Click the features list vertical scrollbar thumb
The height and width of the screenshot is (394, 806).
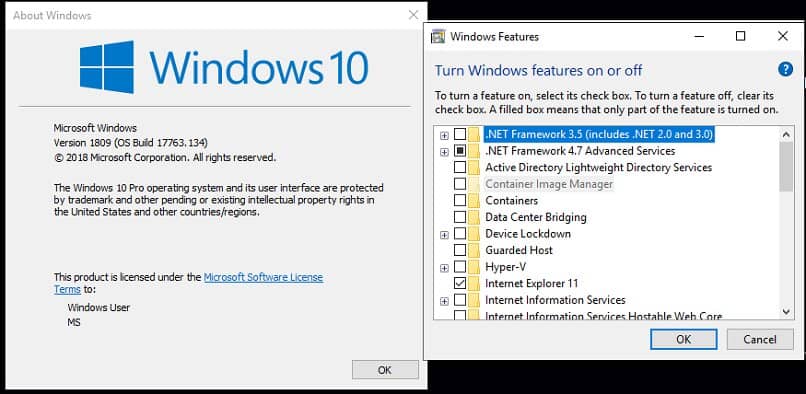786,167
